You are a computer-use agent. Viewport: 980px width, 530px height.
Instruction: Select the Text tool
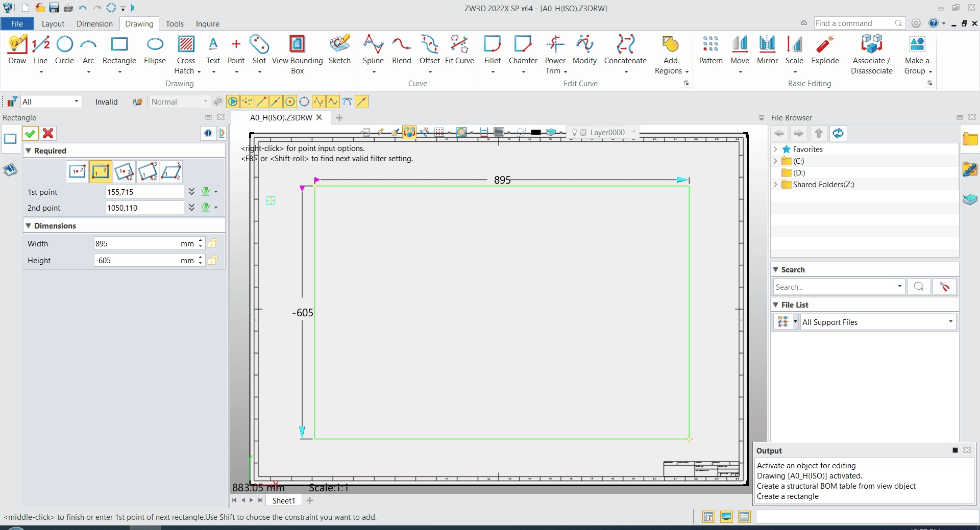click(213, 51)
